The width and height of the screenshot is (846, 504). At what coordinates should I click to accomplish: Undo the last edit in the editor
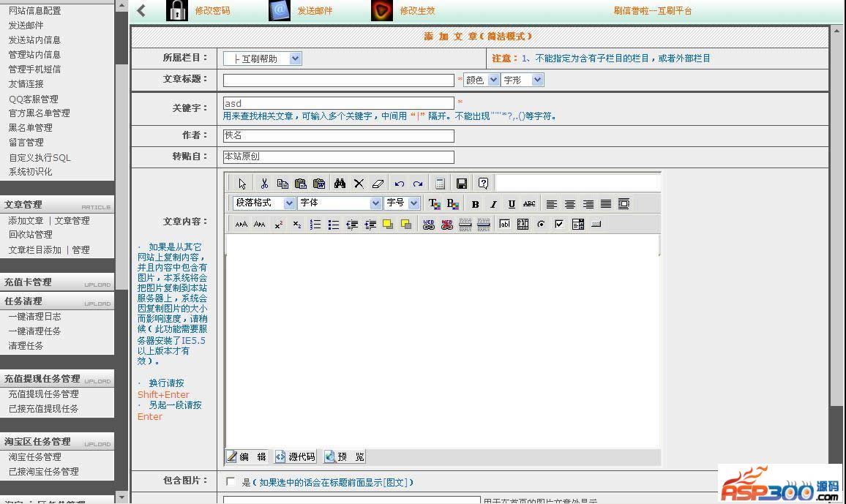tap(399, 184)
